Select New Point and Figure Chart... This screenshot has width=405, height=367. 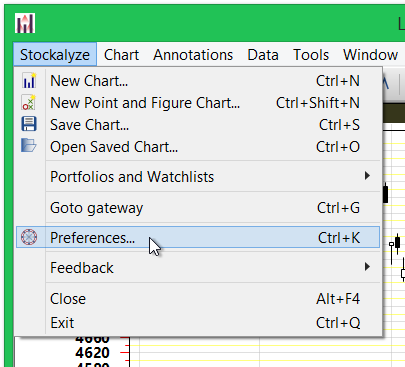pyautogui.click(x=198, y=103)
